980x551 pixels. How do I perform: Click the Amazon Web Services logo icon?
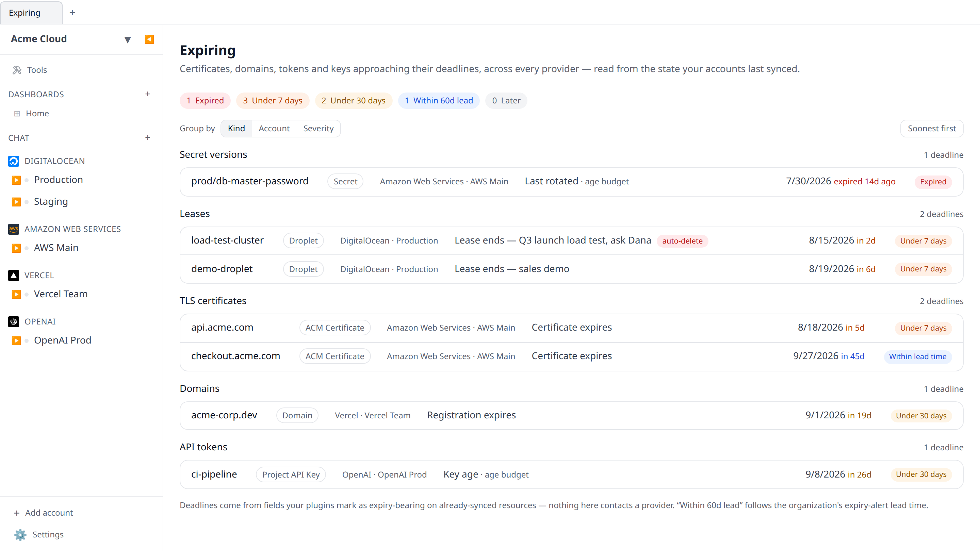[14, 229]
